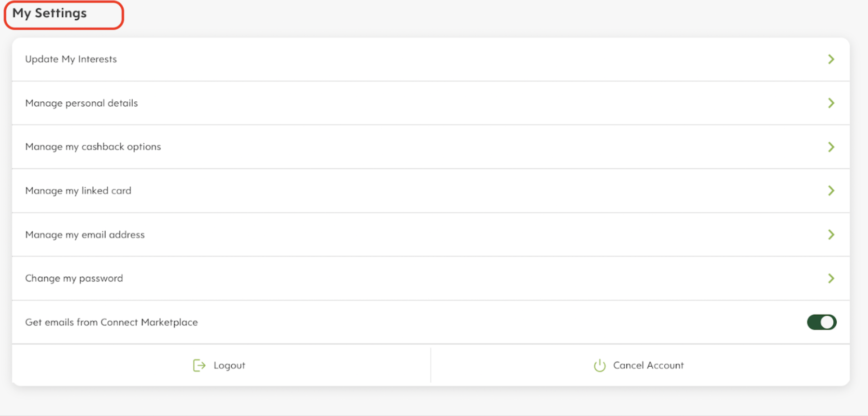Expand the Manage my cashback options chevron

[x=831, y=147]
